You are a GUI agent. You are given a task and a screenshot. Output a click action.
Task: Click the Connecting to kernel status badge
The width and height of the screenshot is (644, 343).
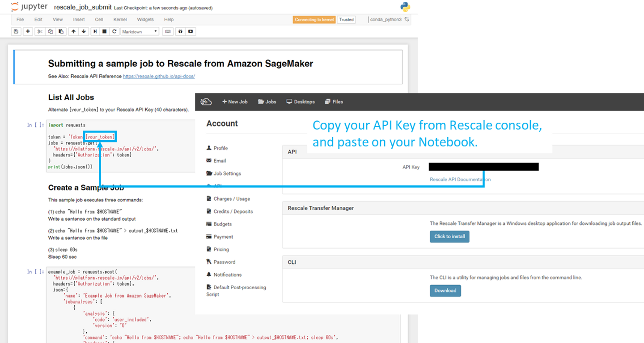(314, 20)
